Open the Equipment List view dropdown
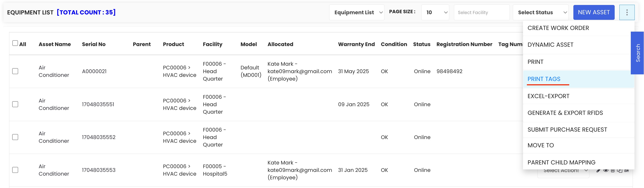The width and height of the screenshot is (644, 188). [x=356, y=12]
